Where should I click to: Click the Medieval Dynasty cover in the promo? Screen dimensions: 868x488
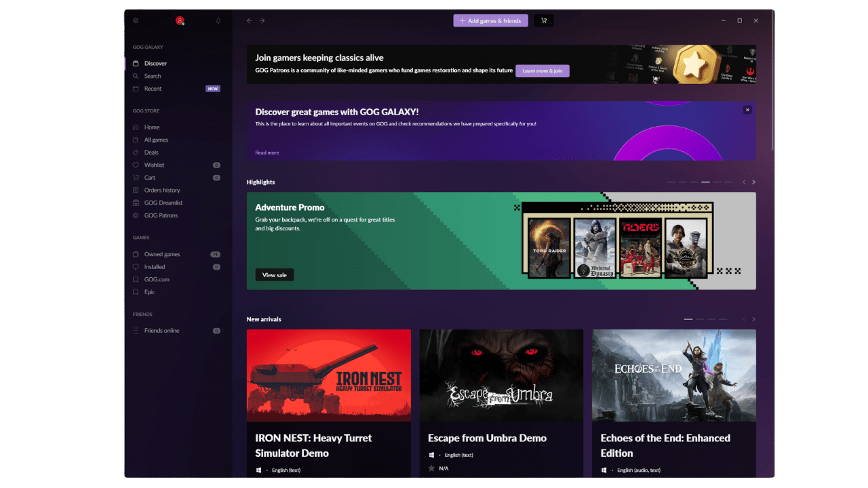click(x=595, y=248)
